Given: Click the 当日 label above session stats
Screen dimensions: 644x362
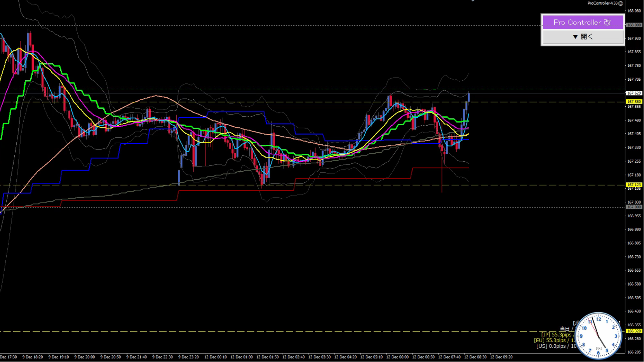Looking at the screenshot, I should pyautogui.click(x=564, y=329).
